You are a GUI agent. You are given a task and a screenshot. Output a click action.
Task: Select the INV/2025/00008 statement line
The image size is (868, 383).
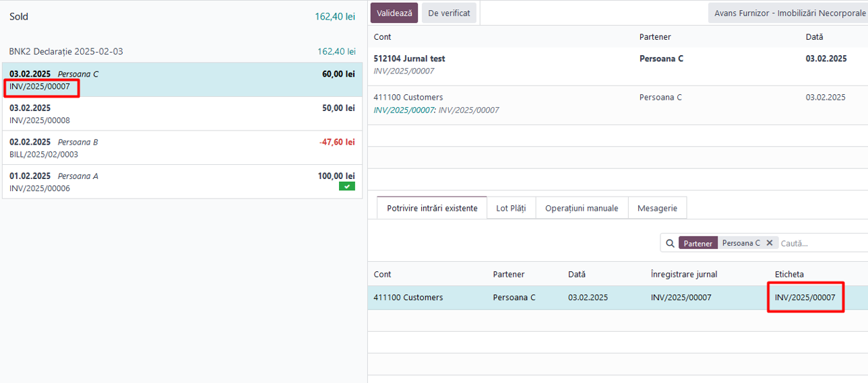[x=182, y=114]
